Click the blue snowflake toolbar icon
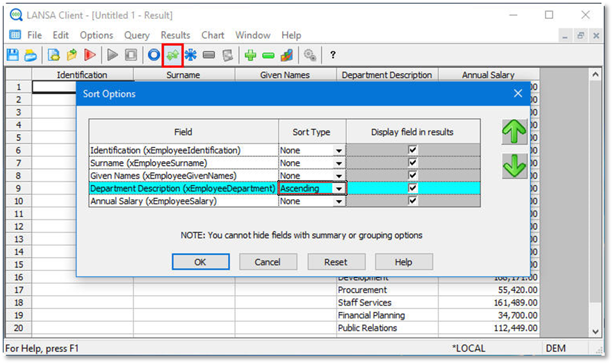Image resolution: width=613 pixels, height=364 pixels. point(190,55)
